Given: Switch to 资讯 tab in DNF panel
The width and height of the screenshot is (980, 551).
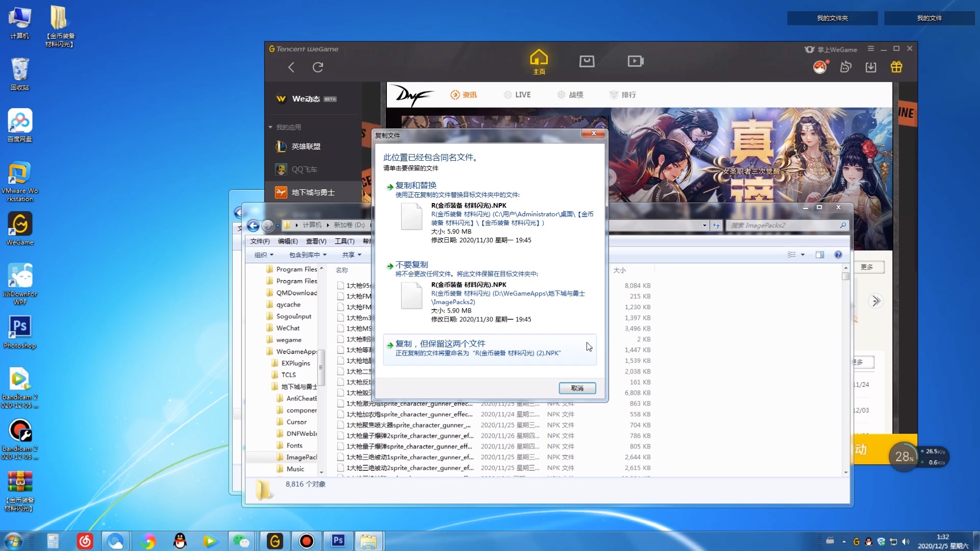Looking at the screenshot, I should (x=464, y=95).
